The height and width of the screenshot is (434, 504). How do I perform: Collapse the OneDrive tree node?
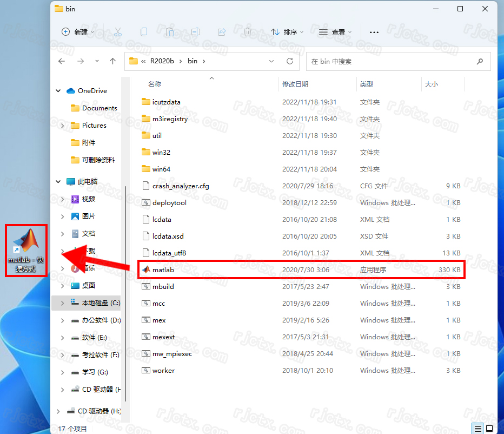pyautogui.click(x=58, y=91)
